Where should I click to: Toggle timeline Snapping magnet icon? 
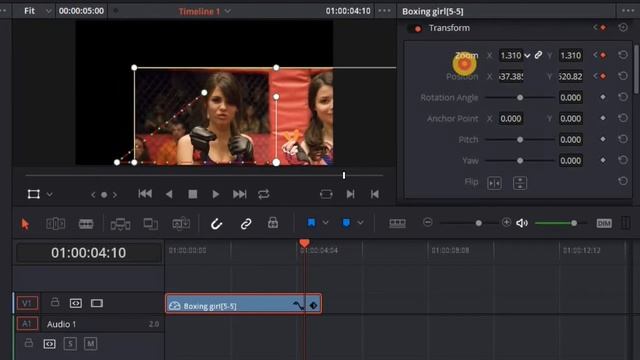pos(216,224)
